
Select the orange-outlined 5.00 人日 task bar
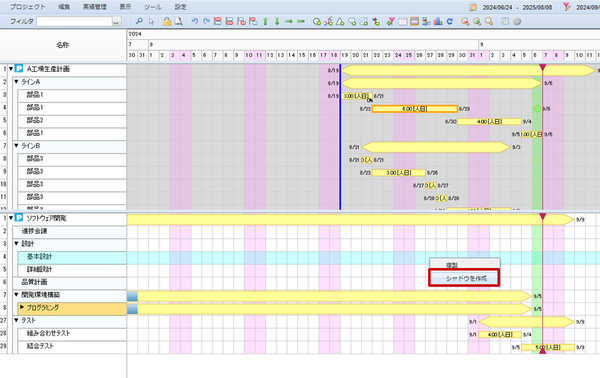click(x=415, y=109)
